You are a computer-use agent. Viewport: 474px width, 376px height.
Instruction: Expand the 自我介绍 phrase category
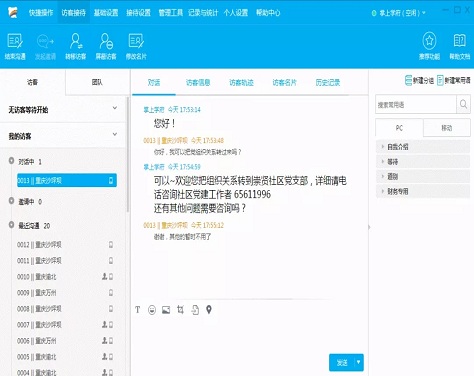[x=423, y=147]
